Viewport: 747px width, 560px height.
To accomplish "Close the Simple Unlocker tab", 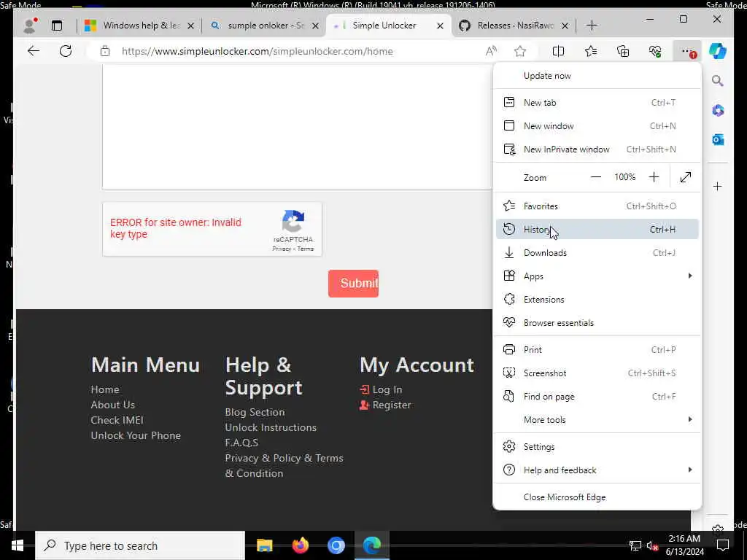I will (x=440, y=26).
